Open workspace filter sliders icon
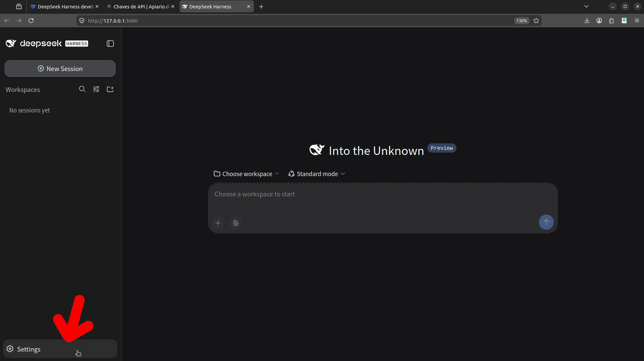Viewport: 644px width, 361px height. pos(96,89)
